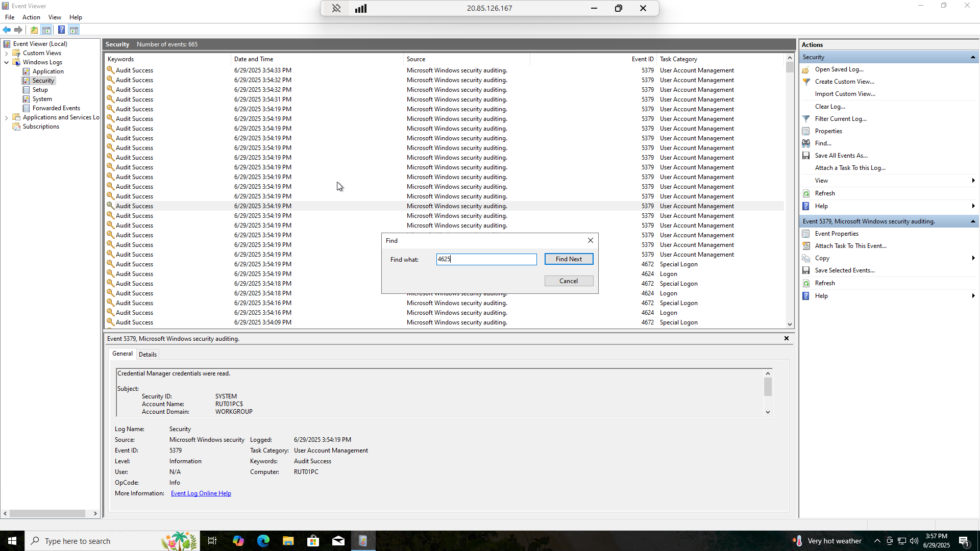Click the Event Properties icon
The height and width of the screenshot is (551, 980).
tap(806, 234)
